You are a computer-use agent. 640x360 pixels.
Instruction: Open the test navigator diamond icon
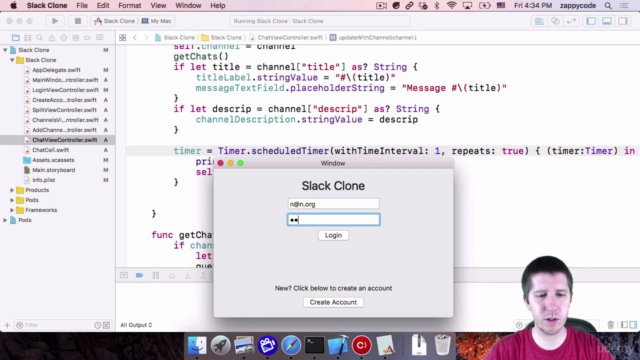click(x=64, y=38)
